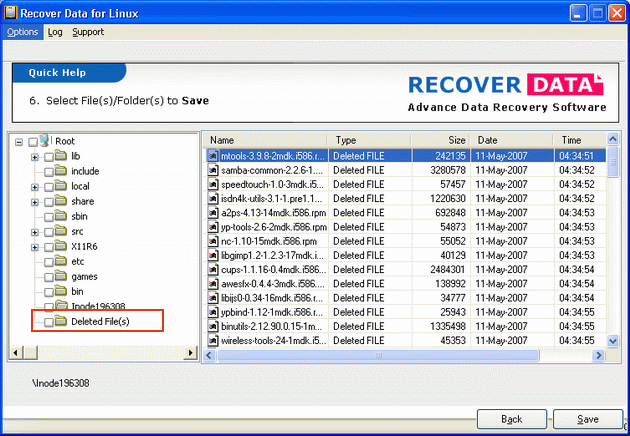This screenshot has height=436, width=630.
Task: Collapse the Root tree node
Action: (19, 142)
